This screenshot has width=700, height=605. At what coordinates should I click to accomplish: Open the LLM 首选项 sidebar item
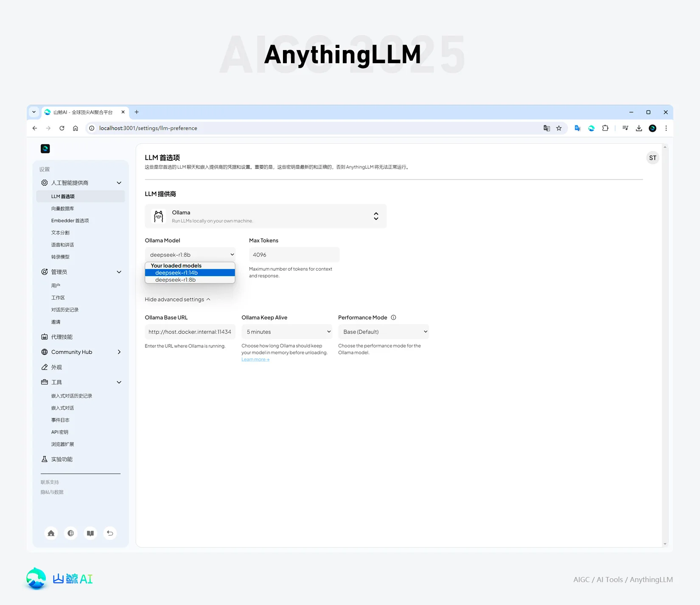click(x=81, y=196)
